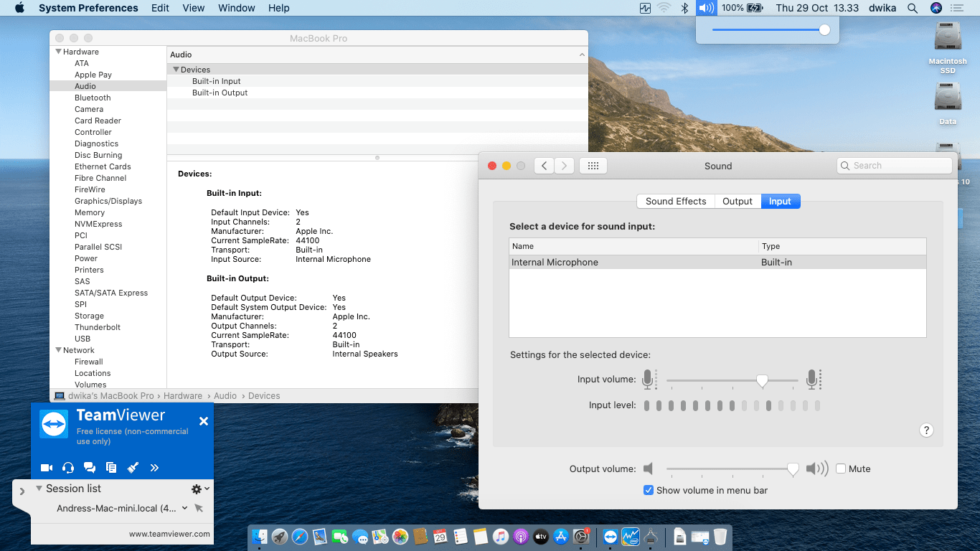
Task: Click the Type column header
Action: (842, 246)
